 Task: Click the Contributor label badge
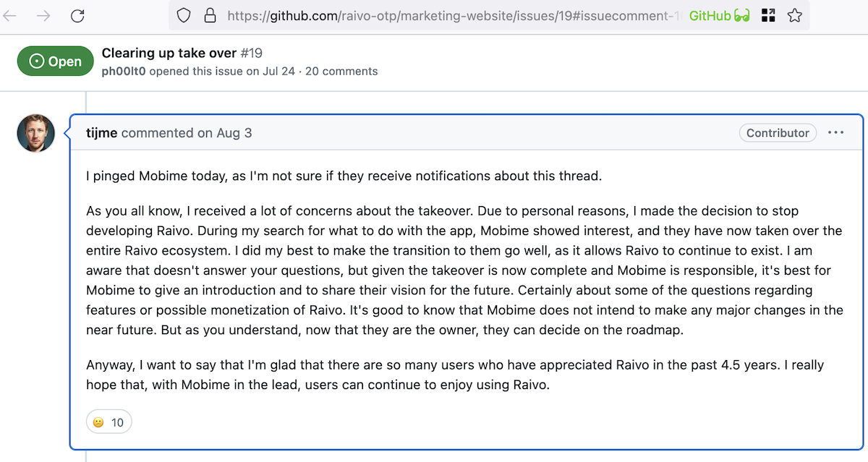778,132
